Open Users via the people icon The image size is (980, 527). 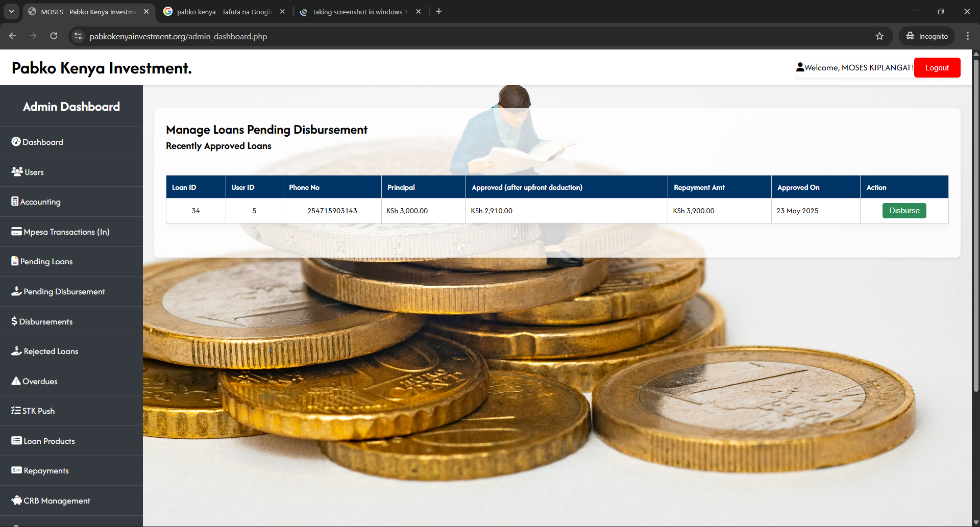17,171
